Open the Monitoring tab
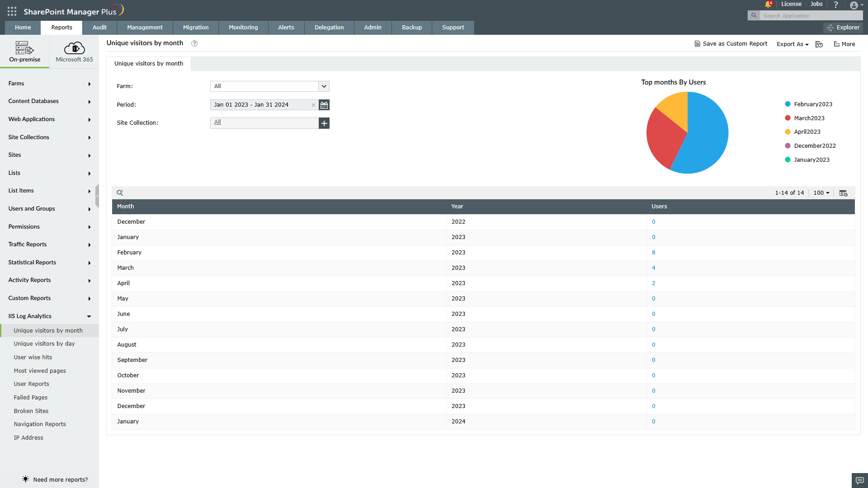 pos(243,28)
